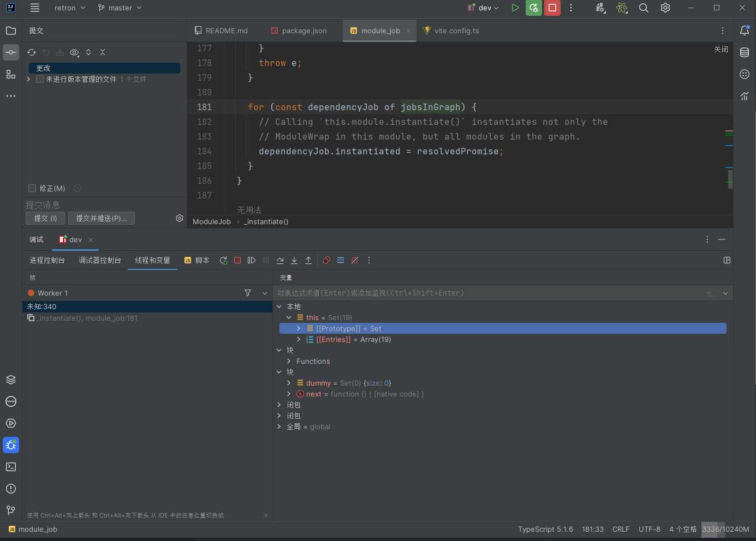Open the Commit tool window icon
This screenshot has height=541, width=756.
11,52
